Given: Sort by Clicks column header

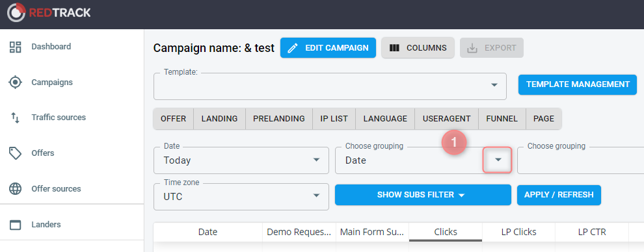Looking at the screenshot, I should click(446, 232).
